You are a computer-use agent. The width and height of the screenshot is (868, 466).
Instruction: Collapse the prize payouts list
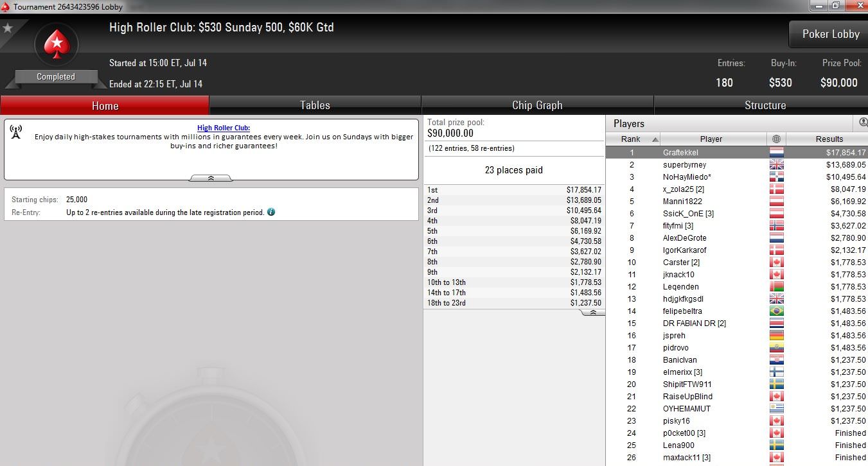pos(592,313)
